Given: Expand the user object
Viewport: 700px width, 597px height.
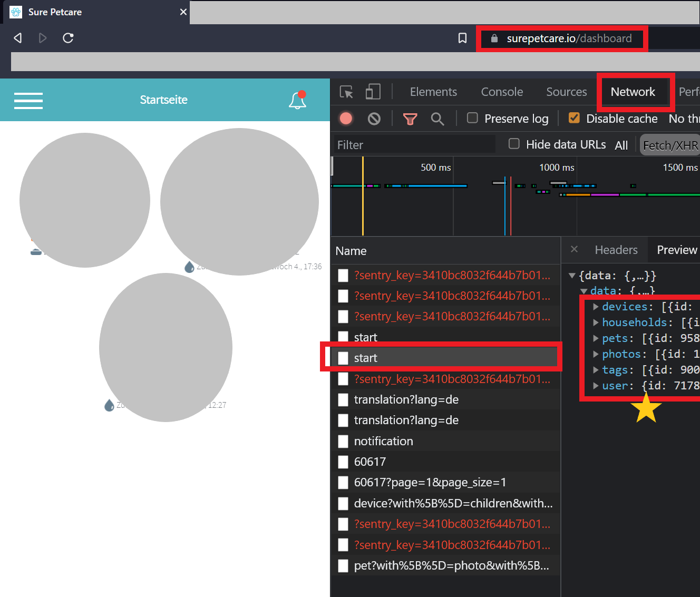Looking at the screenshot, I should (x=596, y=386).
